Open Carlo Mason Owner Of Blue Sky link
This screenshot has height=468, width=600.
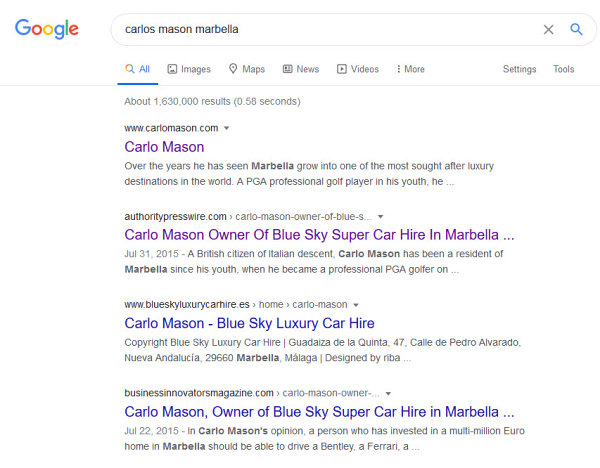(x=319, y=235)
